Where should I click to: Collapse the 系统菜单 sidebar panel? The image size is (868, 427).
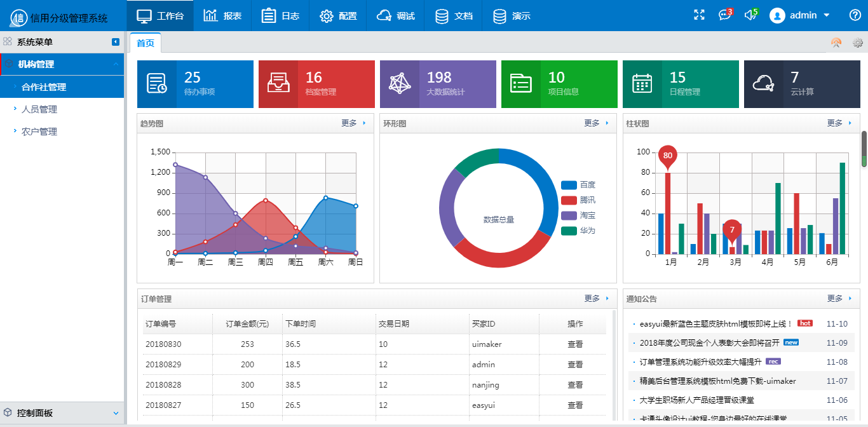click(x=116, y=42)
